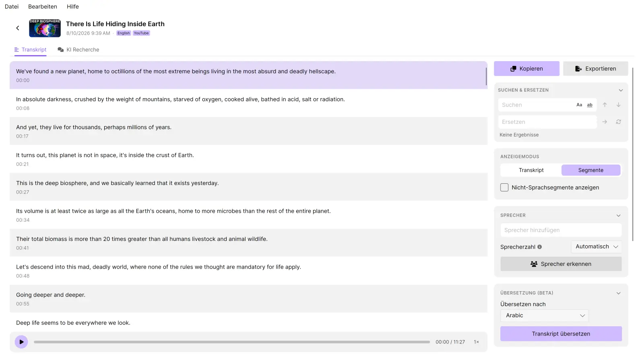
Task: Open the Arabic translation language dropdown
Action: pyautogui.click(x=545, y=316)
